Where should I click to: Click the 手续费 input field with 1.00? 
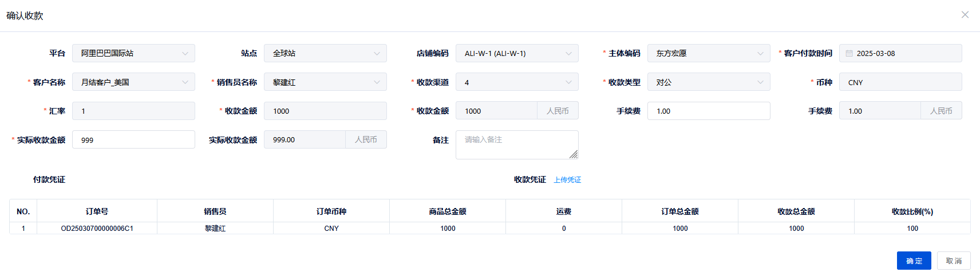[708, 111]
